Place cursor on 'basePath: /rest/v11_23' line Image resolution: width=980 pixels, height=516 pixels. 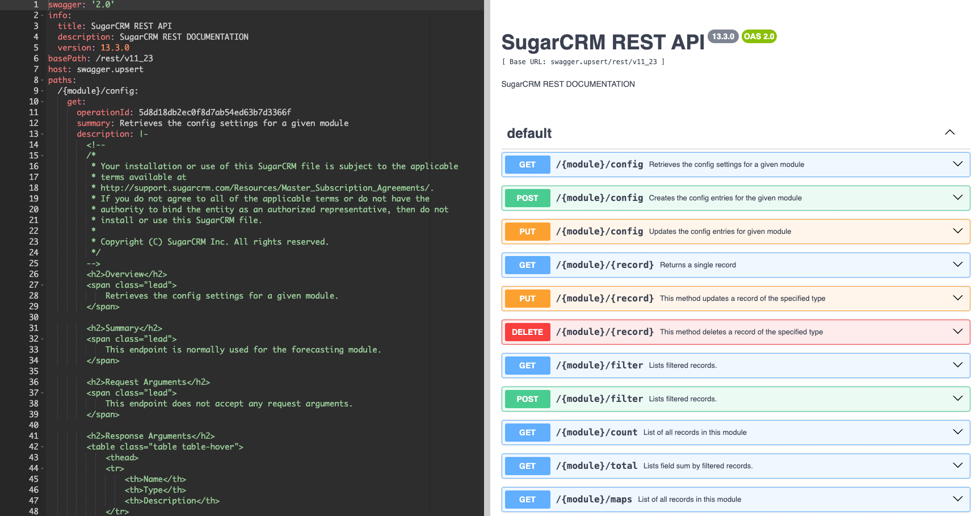click(100, 58)
